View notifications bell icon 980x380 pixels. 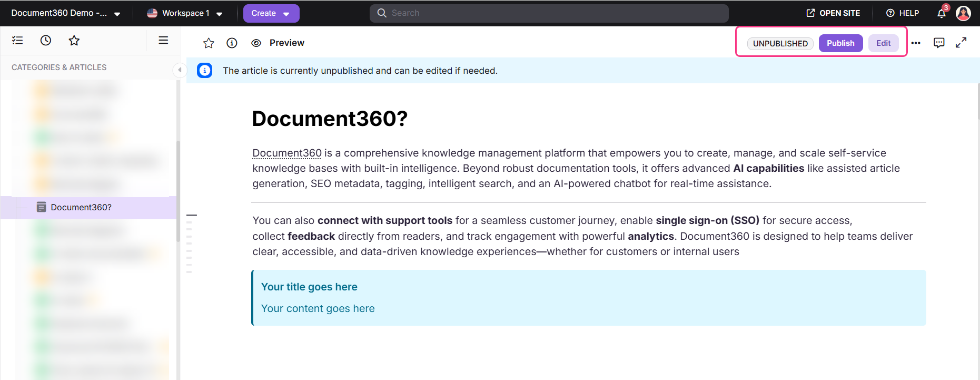[942, 13]
